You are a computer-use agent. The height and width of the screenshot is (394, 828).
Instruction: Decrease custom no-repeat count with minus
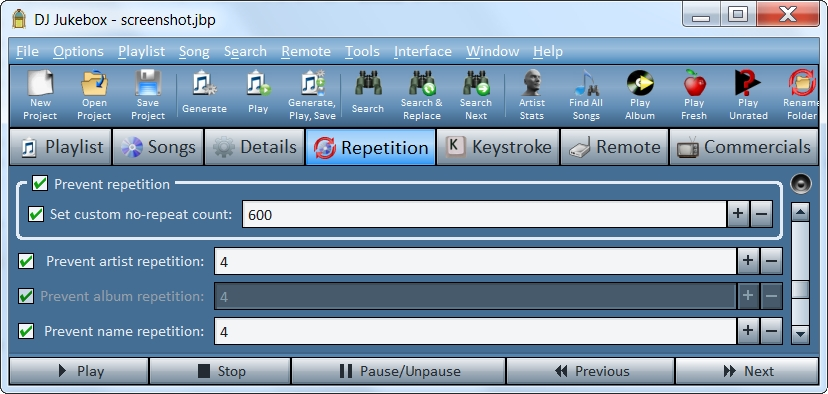click(761, 214)
